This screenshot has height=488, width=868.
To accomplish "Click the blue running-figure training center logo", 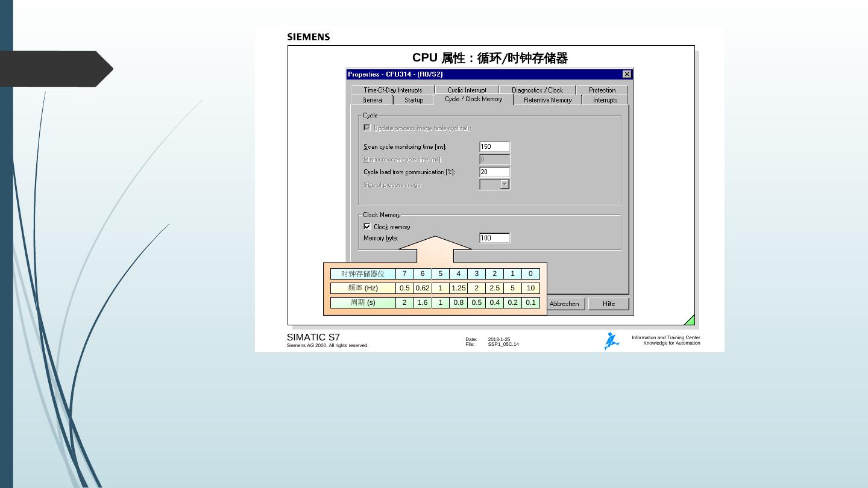I will coord(611,341).
